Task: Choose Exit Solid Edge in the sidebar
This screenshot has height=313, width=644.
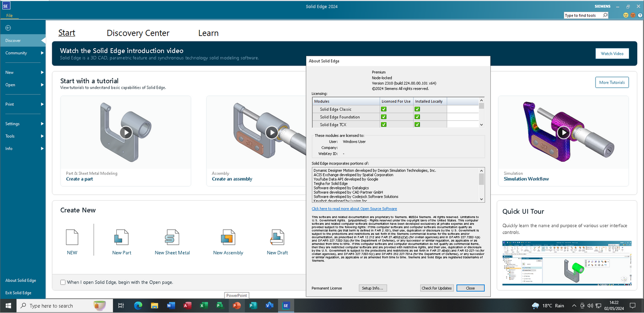Action: (x=18, y=293)
